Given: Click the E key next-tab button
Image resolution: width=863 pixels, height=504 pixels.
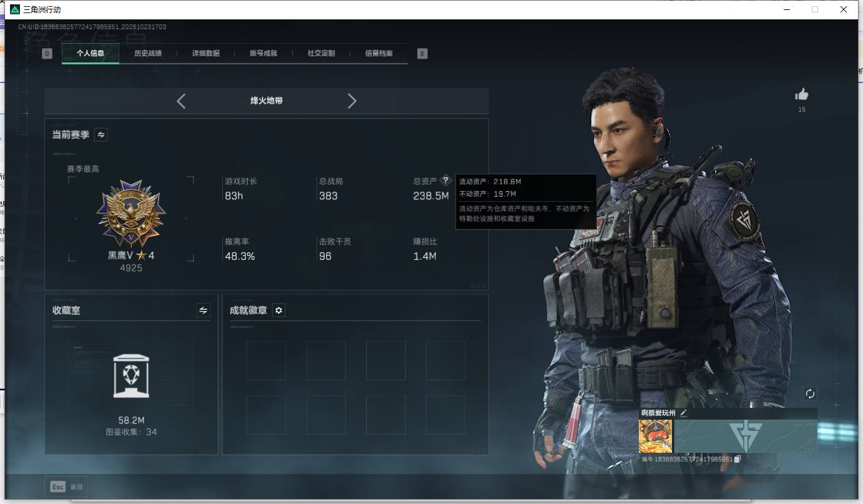Looking at the screenshot, I should pos(422,54).
